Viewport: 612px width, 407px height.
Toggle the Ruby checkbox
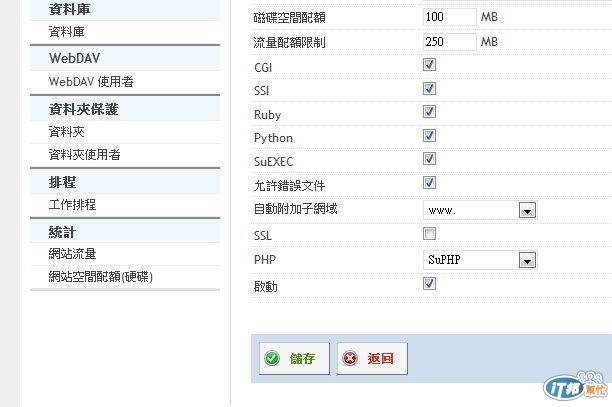click(x=429, y=112)
